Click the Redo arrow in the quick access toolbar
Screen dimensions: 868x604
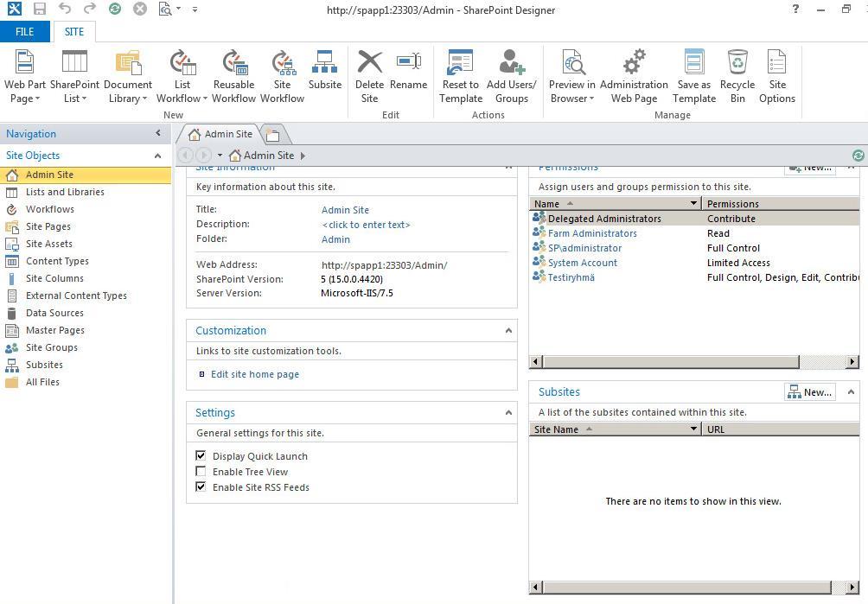point(89,9)
